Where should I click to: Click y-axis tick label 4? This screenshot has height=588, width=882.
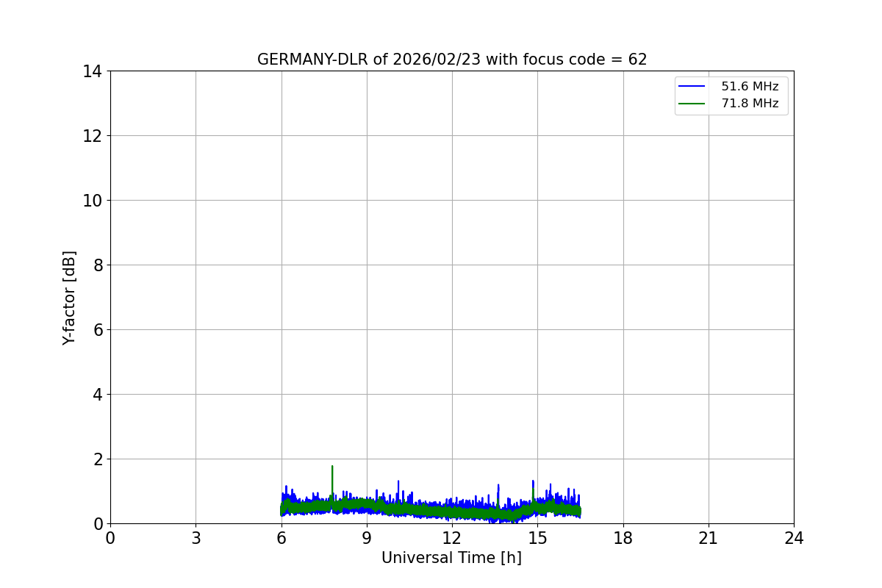coord(98,395)
